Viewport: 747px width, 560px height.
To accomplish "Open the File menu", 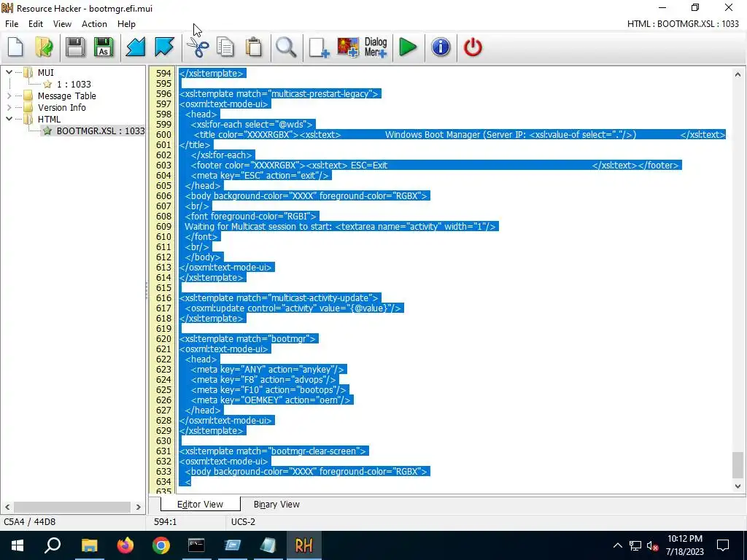I will pyautogui.click(x=12, y=24).
